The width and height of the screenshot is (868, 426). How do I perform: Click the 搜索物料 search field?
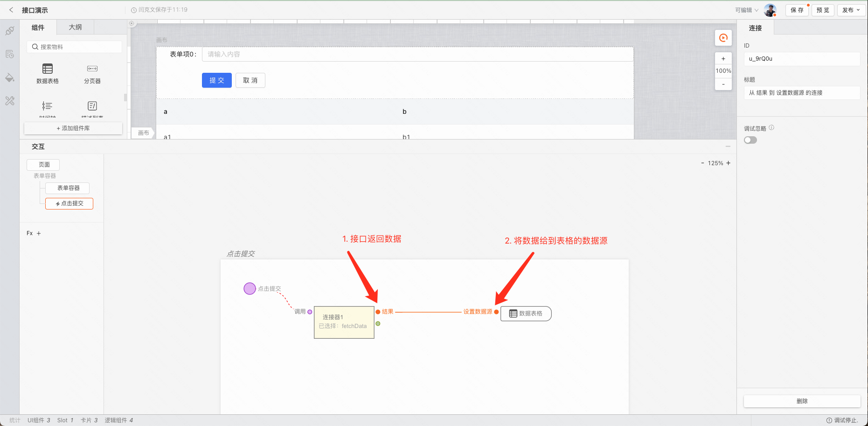click(75, 47)
